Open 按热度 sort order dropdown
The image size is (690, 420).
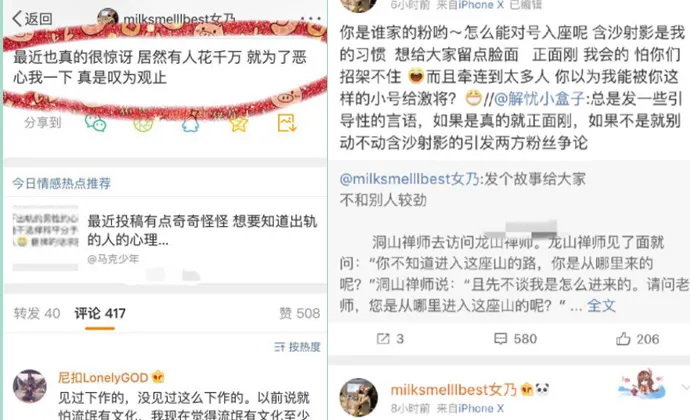(297, 347)
